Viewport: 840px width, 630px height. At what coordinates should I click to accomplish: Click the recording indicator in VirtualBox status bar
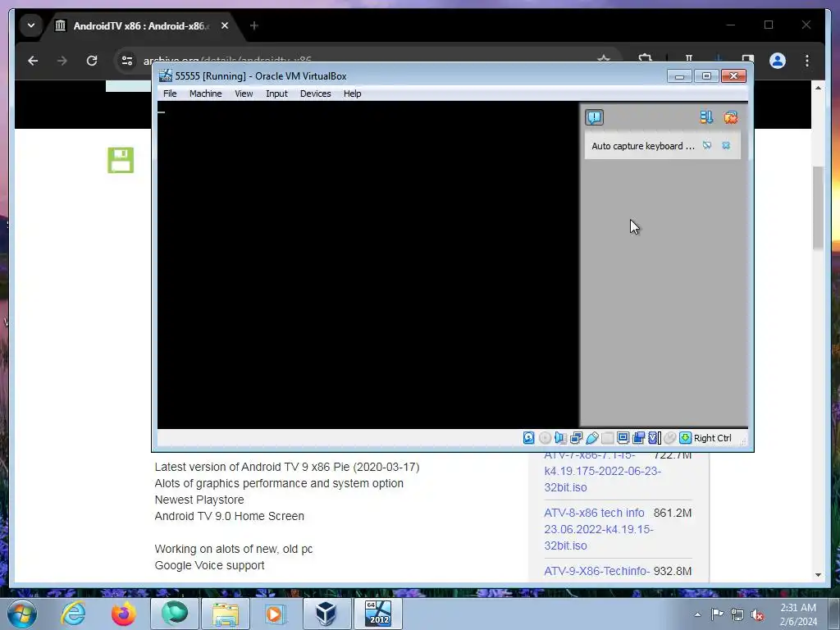tap(638, 438)
